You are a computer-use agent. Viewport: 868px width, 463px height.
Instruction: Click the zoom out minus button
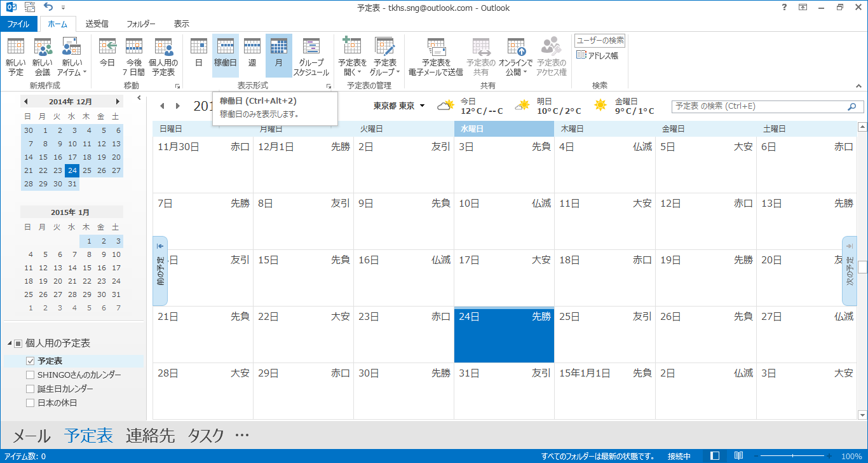(x=755, y=456)
